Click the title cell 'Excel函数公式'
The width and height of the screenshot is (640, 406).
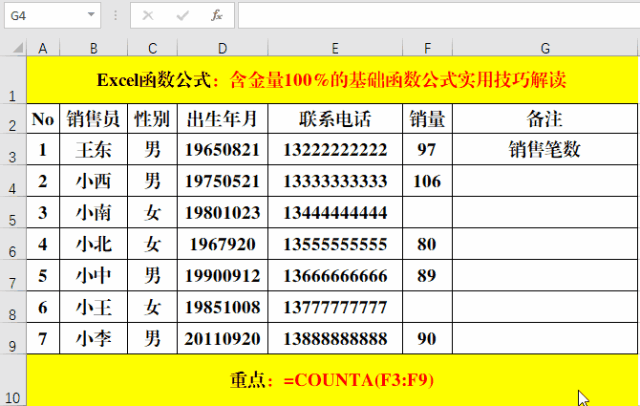pyautogui.click(x=332, y=80)
